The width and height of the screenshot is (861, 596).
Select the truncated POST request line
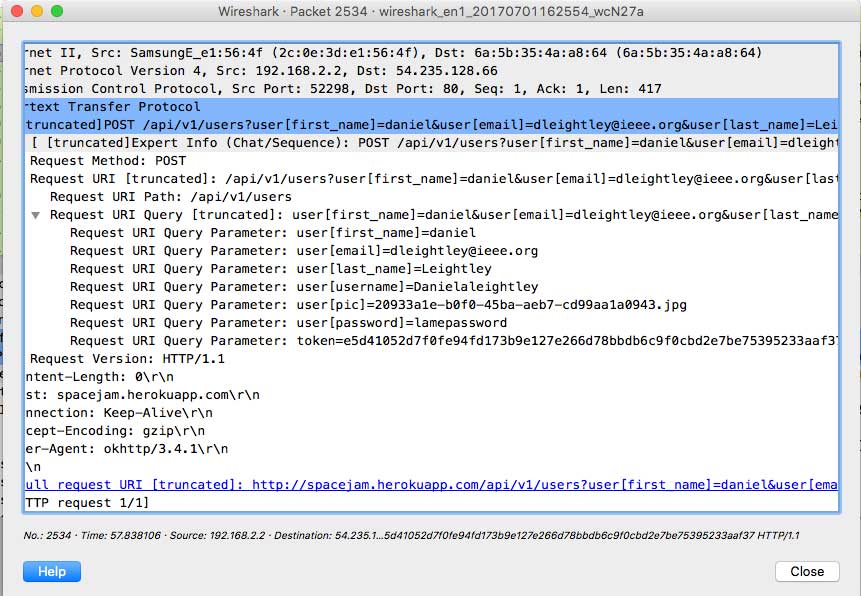click(x=432, y=125)
